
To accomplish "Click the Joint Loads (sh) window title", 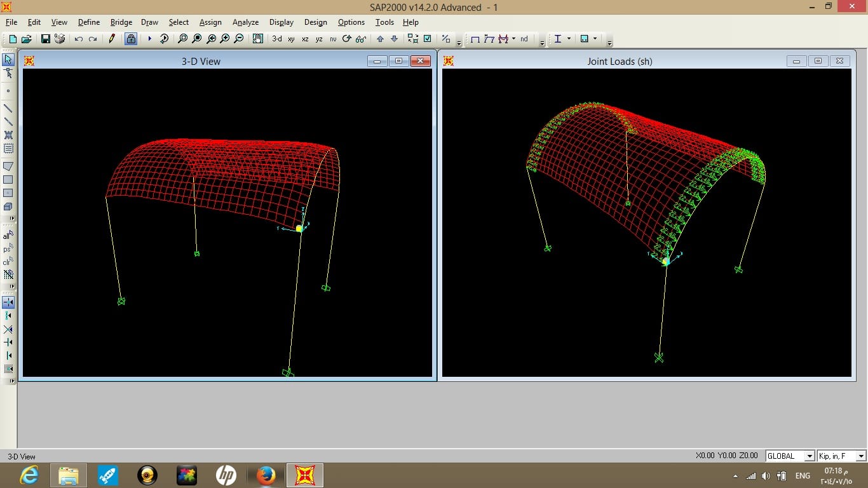I will 620,62.
